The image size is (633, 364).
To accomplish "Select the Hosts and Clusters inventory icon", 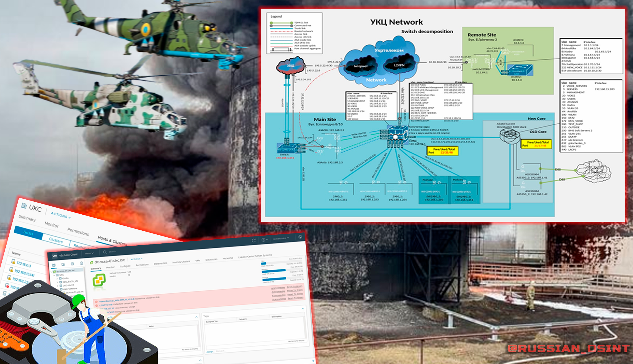I will click(x=54, y=265).
